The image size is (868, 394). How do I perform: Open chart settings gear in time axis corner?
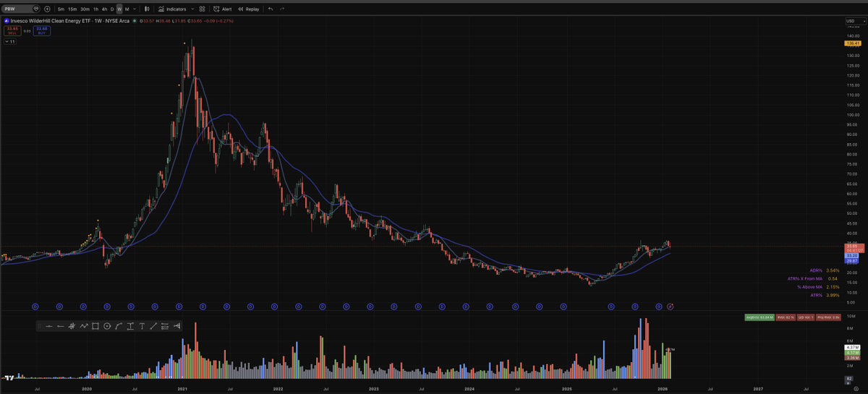[856, 389]
